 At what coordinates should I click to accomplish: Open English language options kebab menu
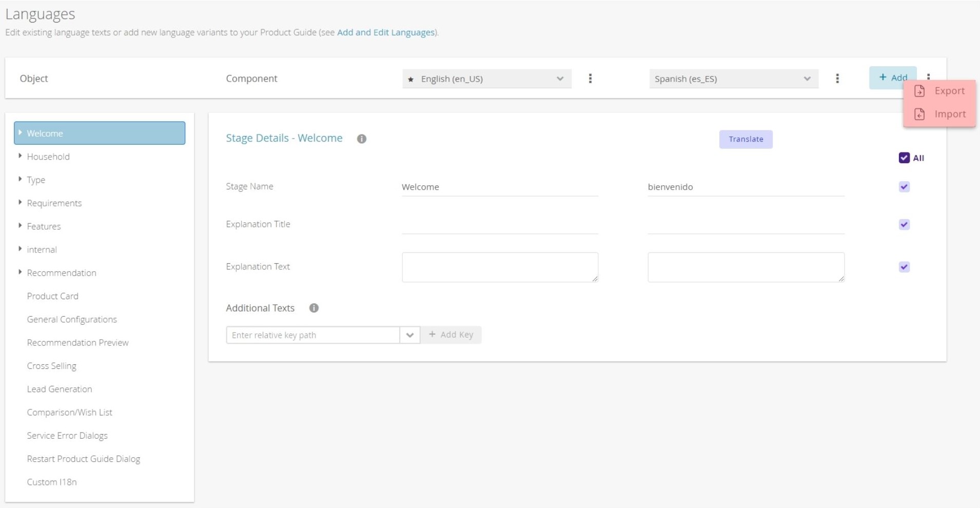(590, 79)
